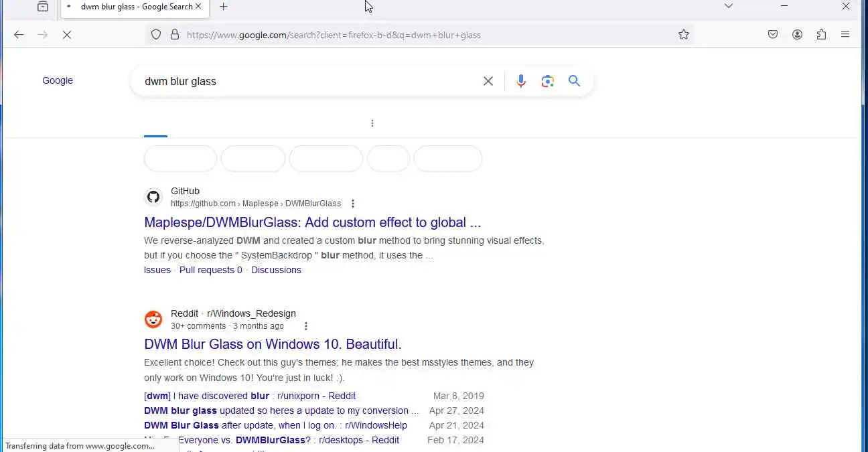Click the GitHub site name text
Screen dimensions: 868x452
coord(185,191)
